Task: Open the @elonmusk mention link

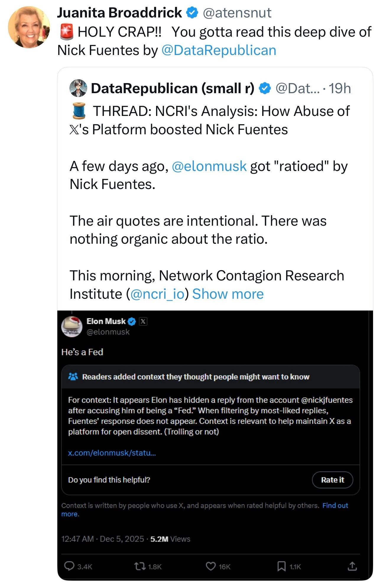Action: coord(209,166)
